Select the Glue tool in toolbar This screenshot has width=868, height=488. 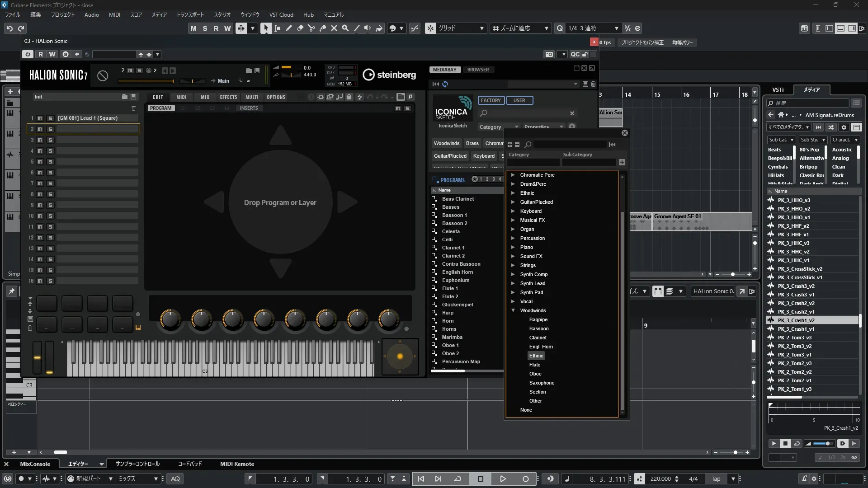(323, 28)
